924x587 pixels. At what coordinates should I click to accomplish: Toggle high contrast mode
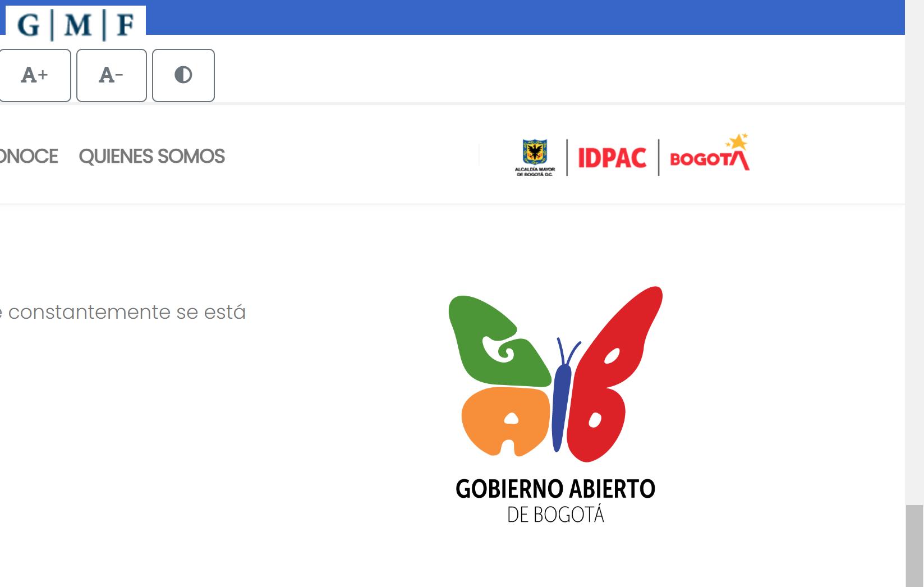(183, 75)
